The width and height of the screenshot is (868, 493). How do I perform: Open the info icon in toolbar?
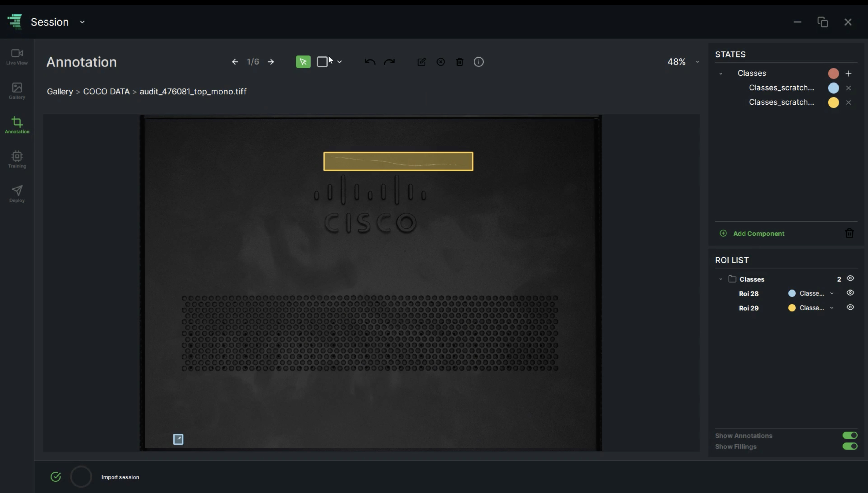[479, 62]
